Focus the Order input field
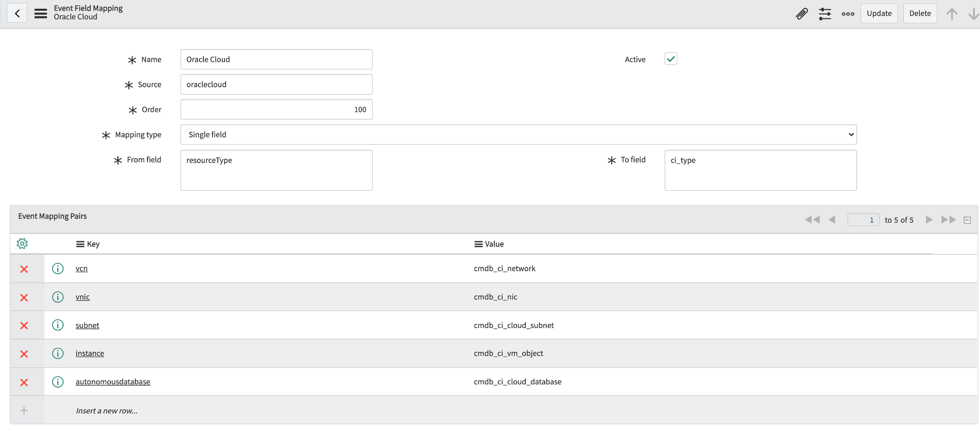The width and height of the screenshot is (980, 426). point(277,110)
